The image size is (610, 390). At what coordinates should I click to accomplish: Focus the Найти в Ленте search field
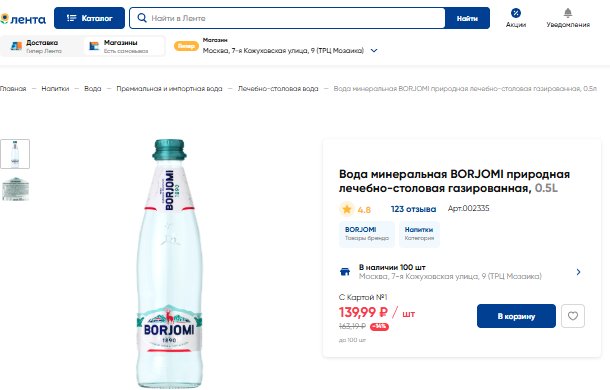click(287, 18)
